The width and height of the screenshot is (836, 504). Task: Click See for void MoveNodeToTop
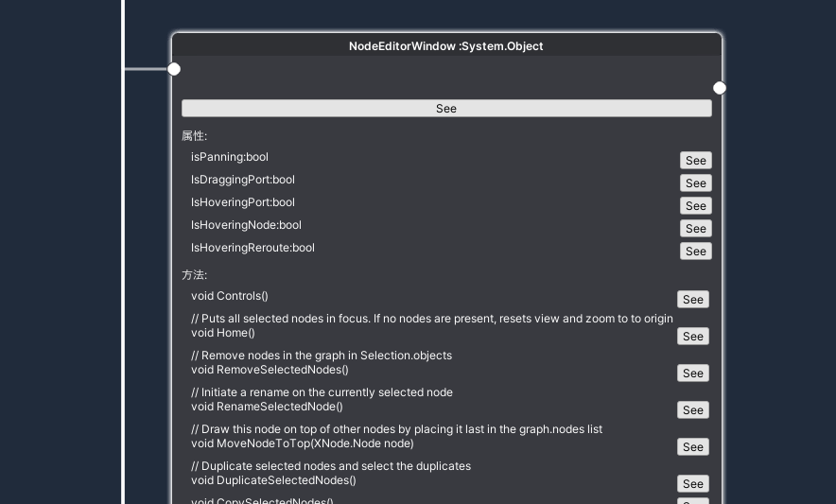pyautogui.click(x=693, y=446)
